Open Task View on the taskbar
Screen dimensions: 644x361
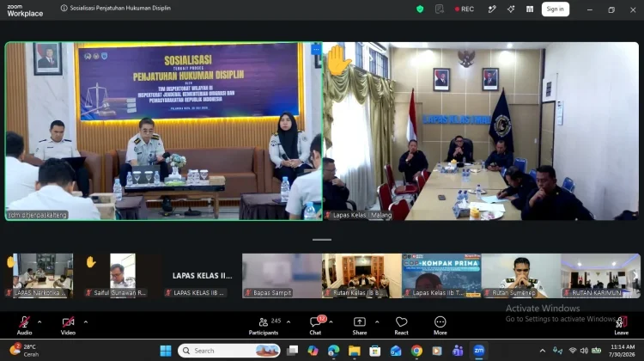click(x=292, y=351)
